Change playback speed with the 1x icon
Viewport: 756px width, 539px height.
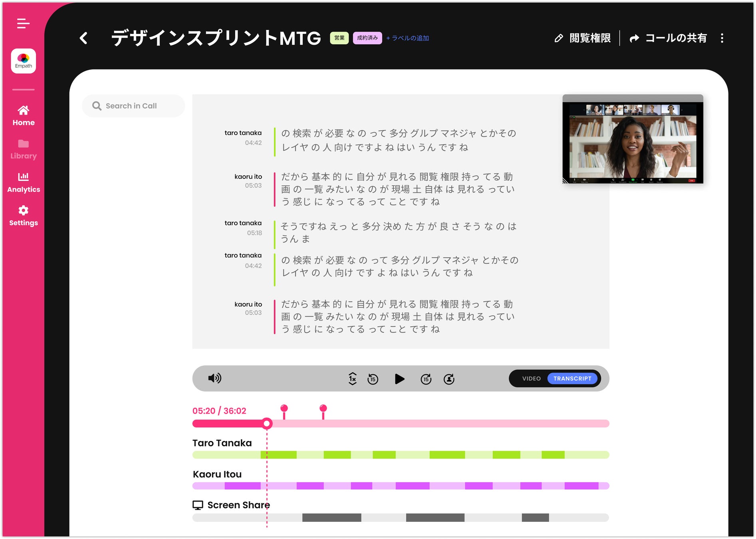pyautogui.click(x=352, y=378)
